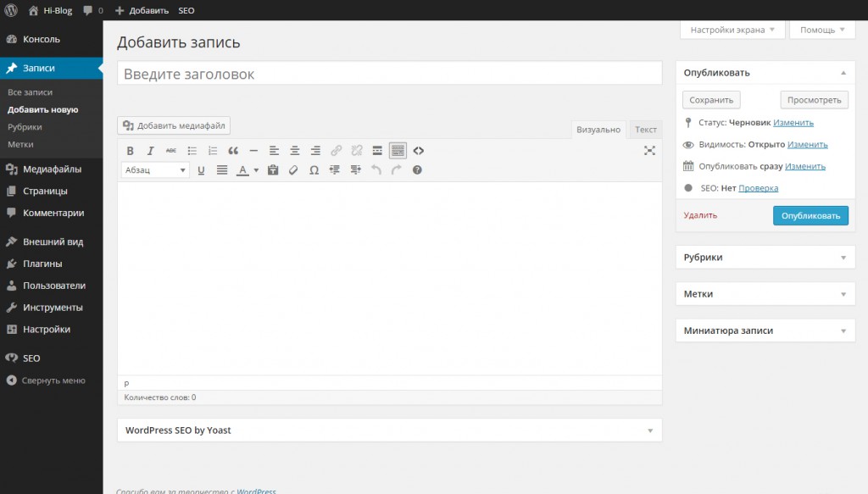The width and height of the screenshot is (868, 494).
Task: Save the draft with Сохранить
Action: click(711, 100)
